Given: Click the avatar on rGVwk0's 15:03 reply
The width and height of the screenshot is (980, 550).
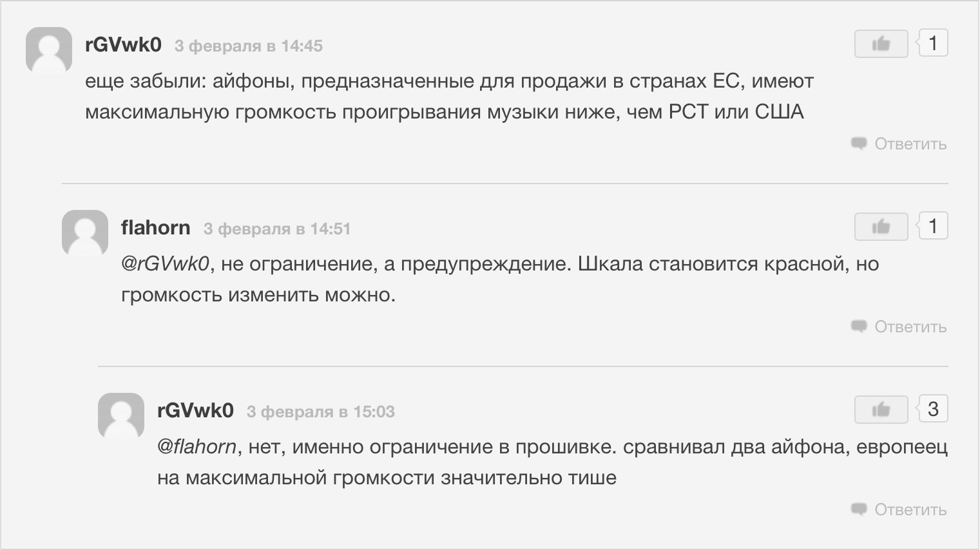Looking at the screenshot, I should click(120, 416).
